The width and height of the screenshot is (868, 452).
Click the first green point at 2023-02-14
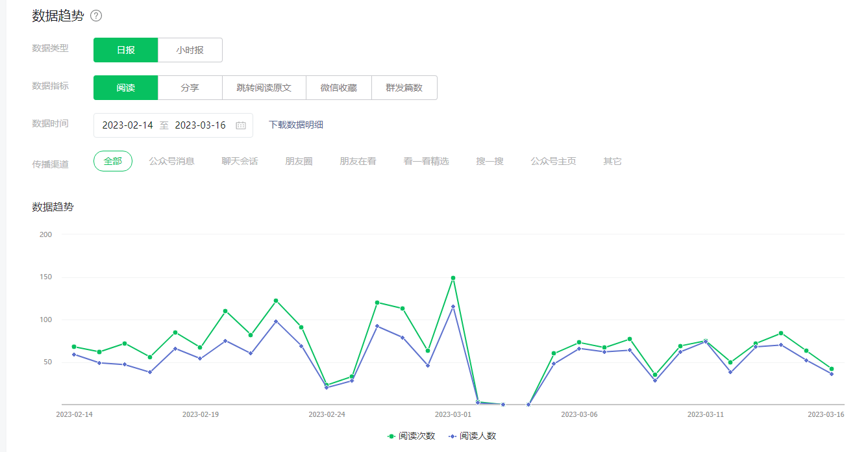pyautogui.click(x=74, y=347)
